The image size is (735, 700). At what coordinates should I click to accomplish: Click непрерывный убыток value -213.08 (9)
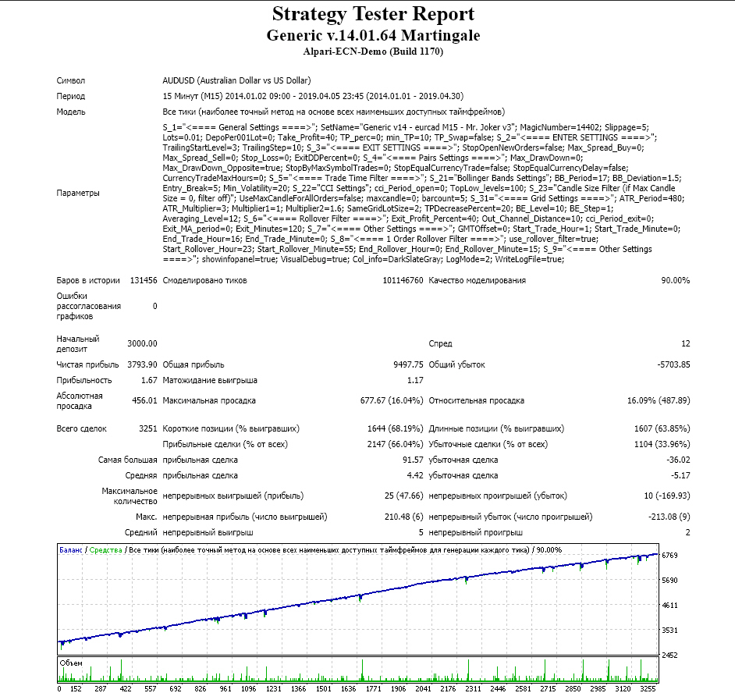click(669, 517)
